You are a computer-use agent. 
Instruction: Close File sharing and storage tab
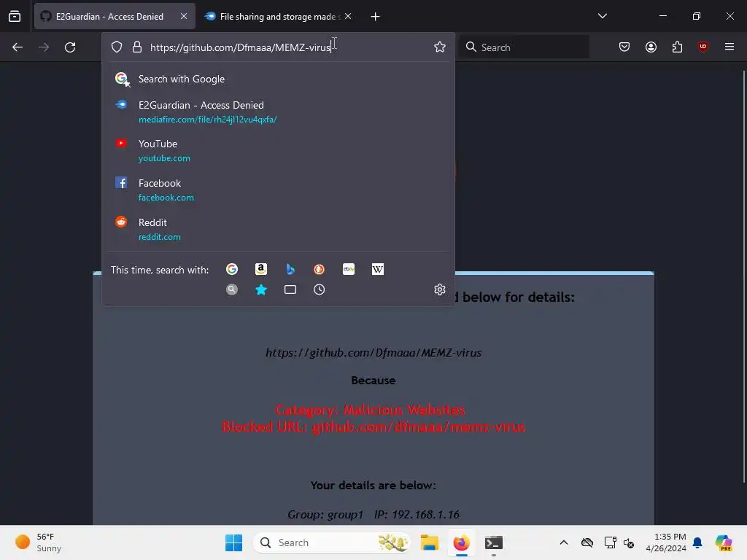pos(348,16)
